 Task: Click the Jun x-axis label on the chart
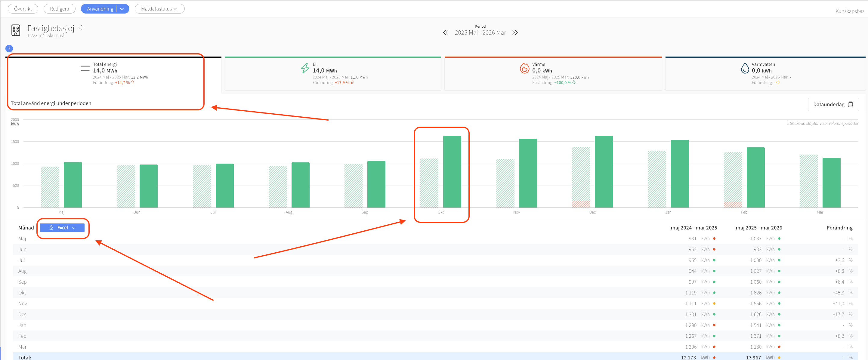point(137,212)
